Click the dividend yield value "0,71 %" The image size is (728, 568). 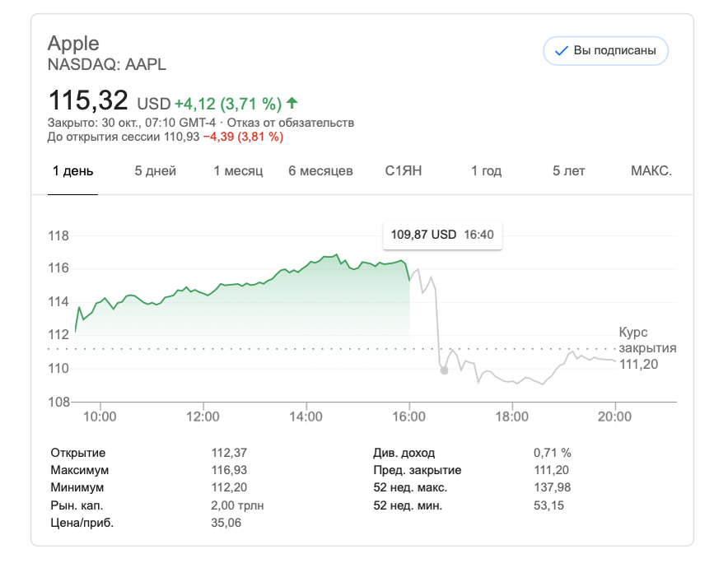tap(553, 453)
